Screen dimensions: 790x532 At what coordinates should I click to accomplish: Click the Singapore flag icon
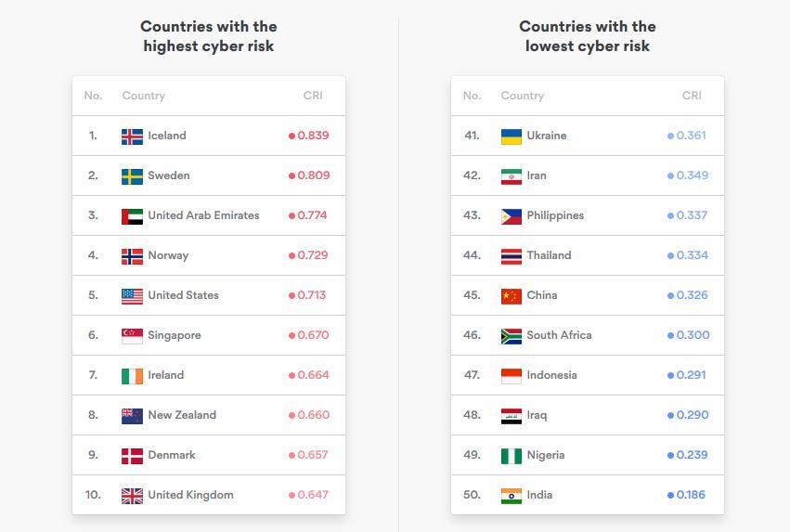132,336
